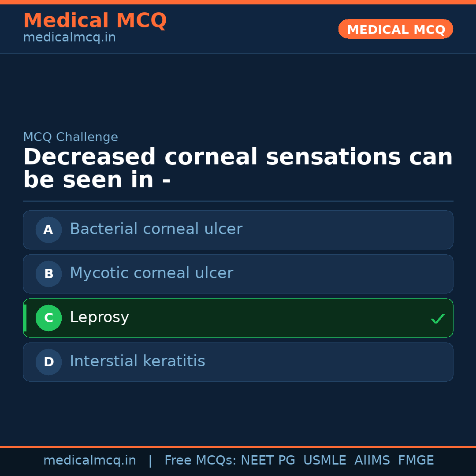Click the letter A circle badge
476x476 pixels.
tap(48, 230)
